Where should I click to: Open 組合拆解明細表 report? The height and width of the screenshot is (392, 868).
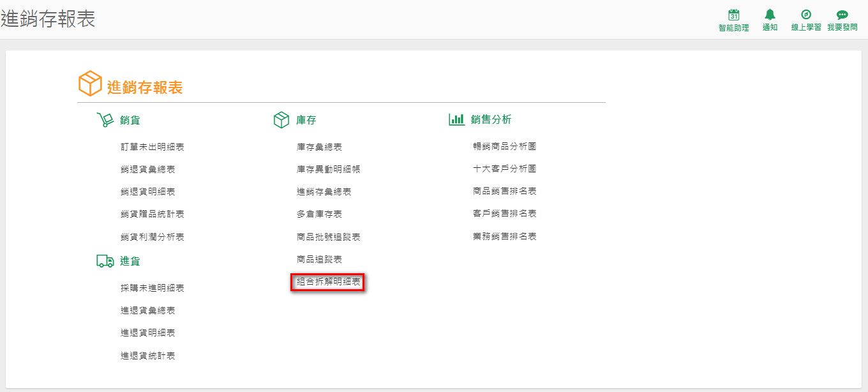point(328,282)
